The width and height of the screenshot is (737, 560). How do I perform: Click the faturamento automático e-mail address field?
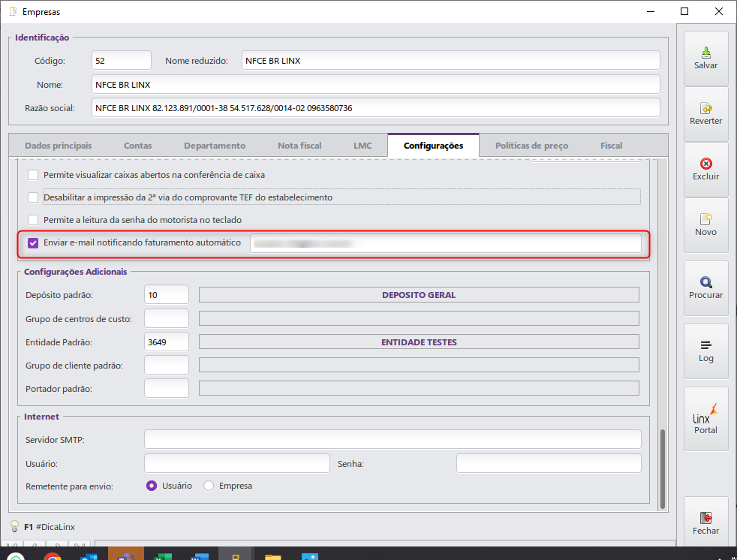[446, 243]
